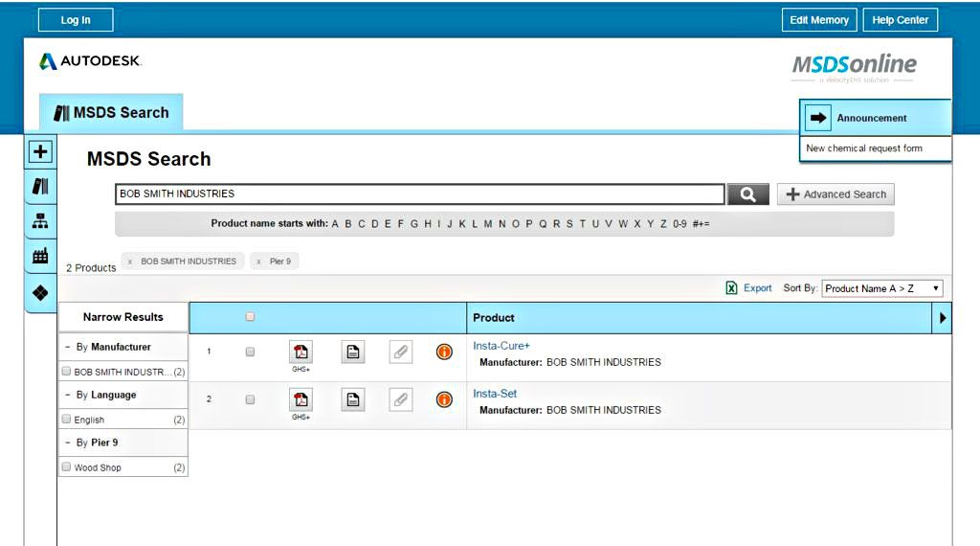Open the organization hierarchy sidebar icon
Image resolution: width=980 pixels, height=546 pixels.
(x=40, y=220)
